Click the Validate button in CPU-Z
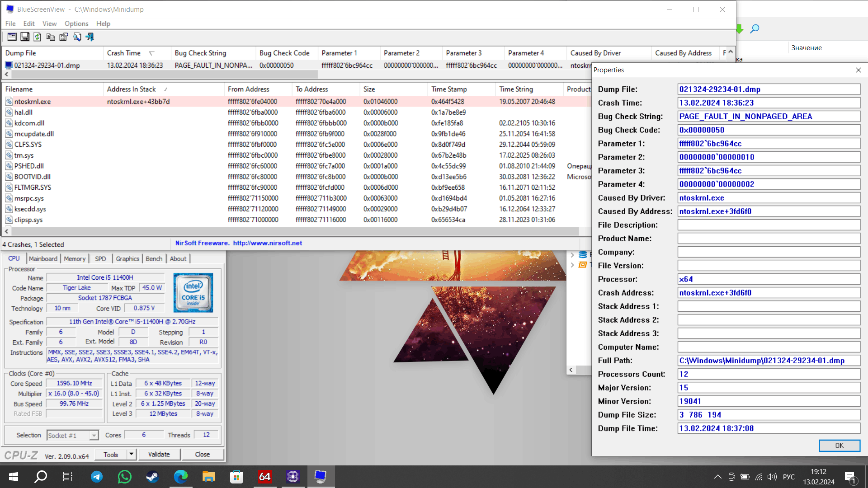This screenshot has height=488, width=868. point(159,454)
